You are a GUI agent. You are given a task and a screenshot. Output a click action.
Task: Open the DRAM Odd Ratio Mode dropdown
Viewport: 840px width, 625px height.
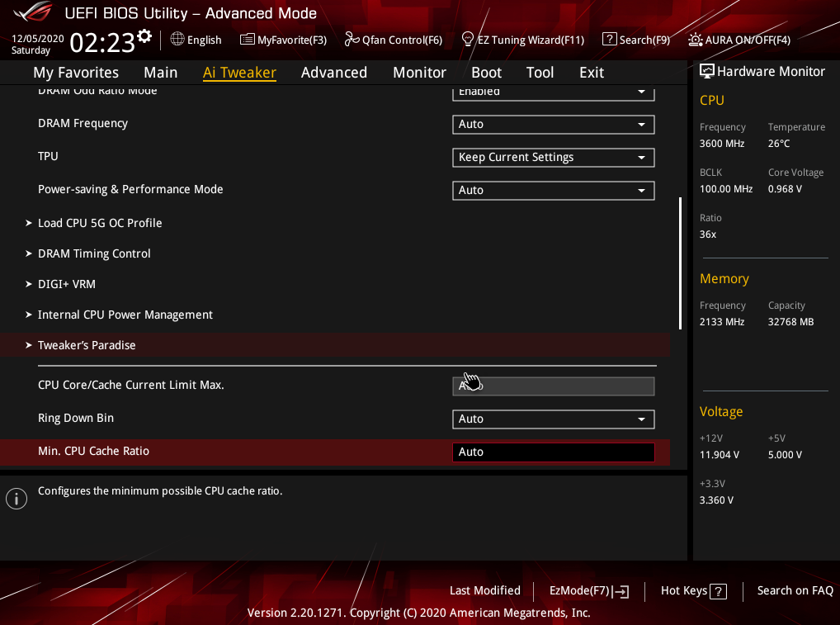[x=554, y=93]
